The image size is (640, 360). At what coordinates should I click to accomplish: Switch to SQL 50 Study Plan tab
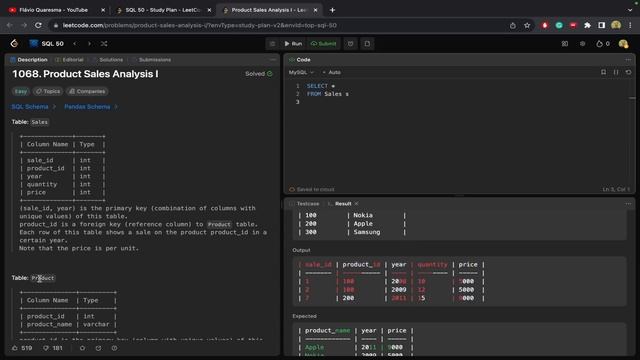(x=162, y=10)
